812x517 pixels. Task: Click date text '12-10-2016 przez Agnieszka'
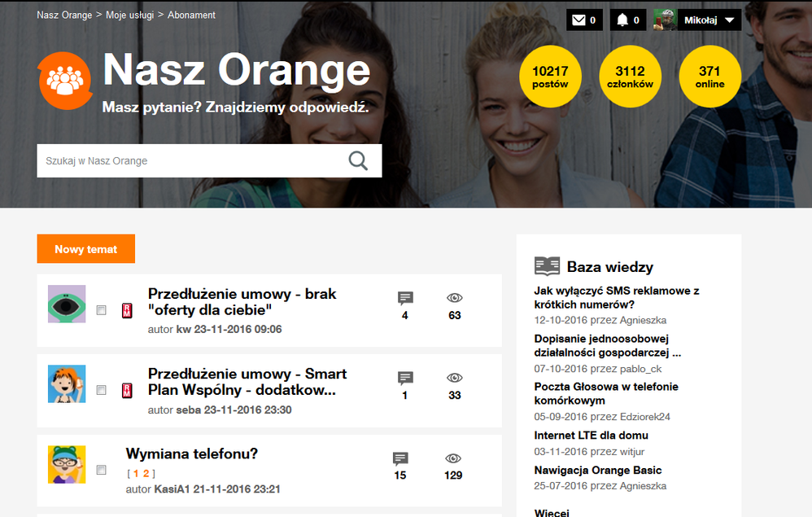point(600,320)
